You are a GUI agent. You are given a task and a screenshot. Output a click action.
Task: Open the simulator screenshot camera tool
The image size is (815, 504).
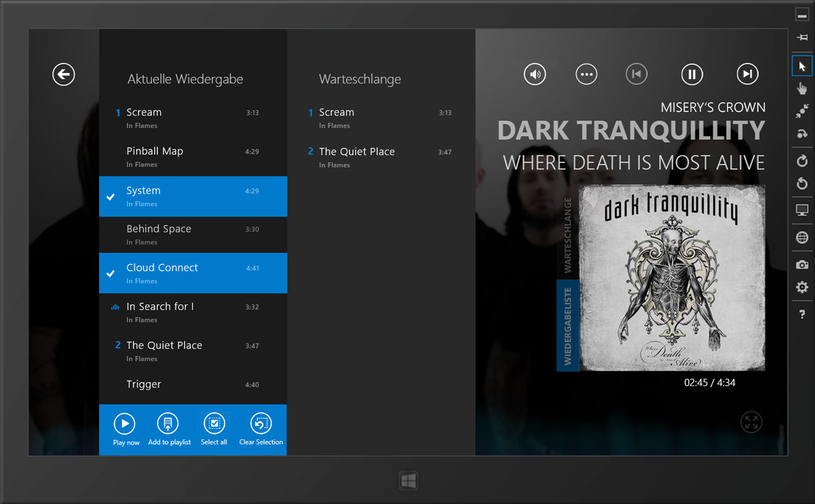tap(802, 265)
